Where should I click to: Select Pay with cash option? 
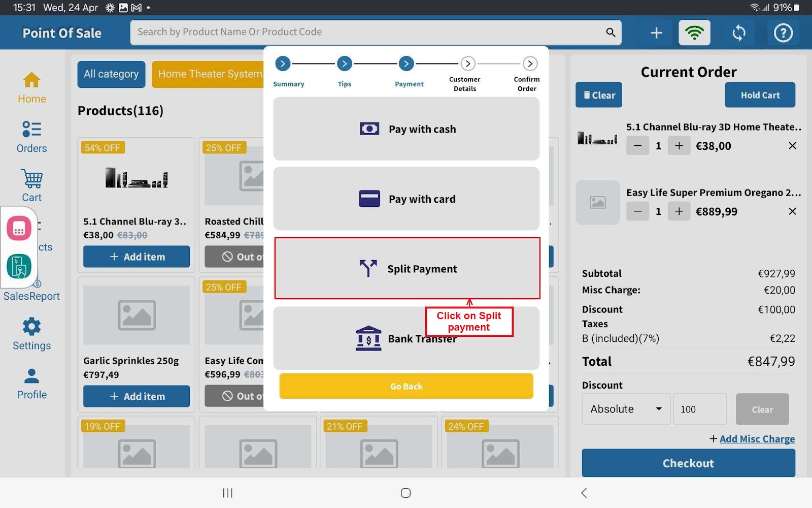point(407,129)
